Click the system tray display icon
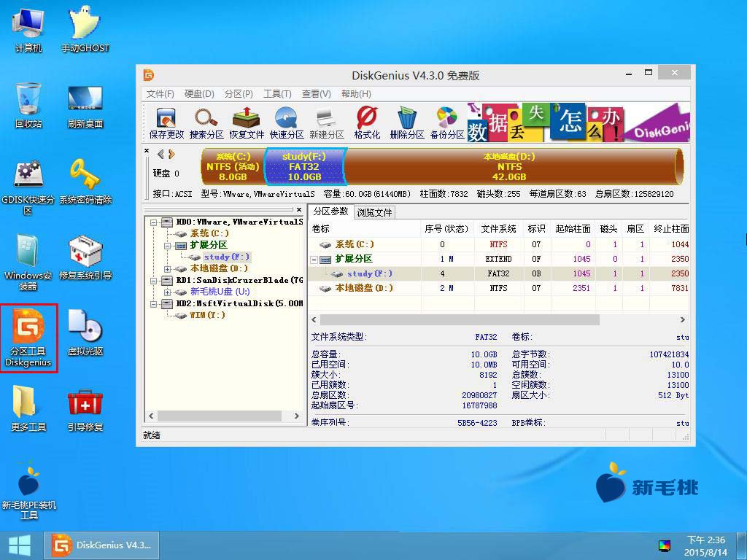This screenshot has height=560, width=747. 664,545
